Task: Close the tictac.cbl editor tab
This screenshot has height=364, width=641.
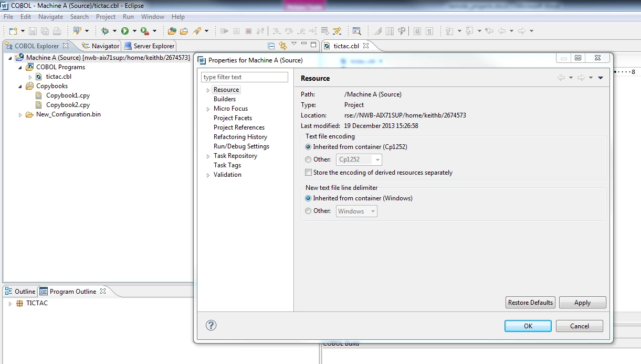Action: point(366,46)
